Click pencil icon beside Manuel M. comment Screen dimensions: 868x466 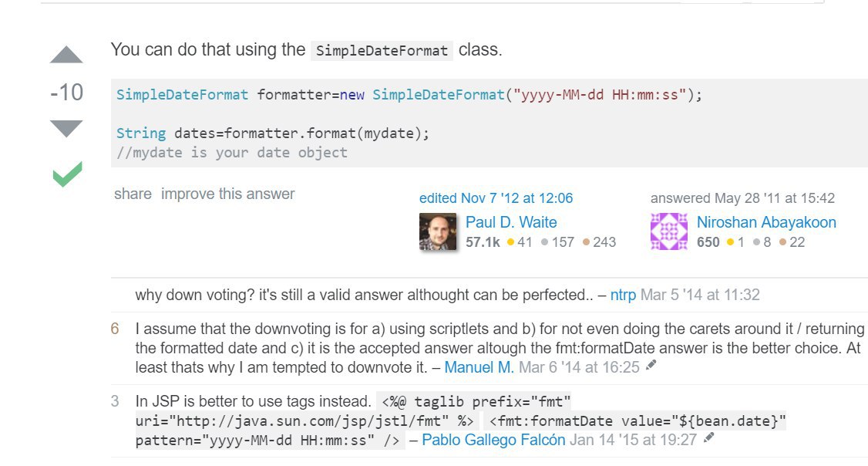pos(651,366)
